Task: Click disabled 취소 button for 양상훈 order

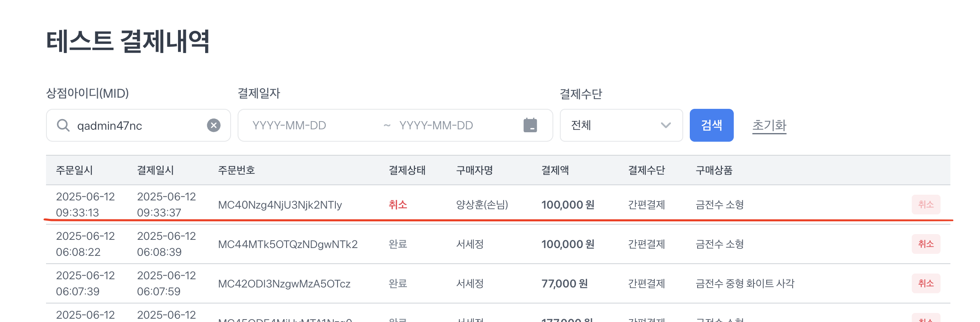Action: tap(926, 205)
